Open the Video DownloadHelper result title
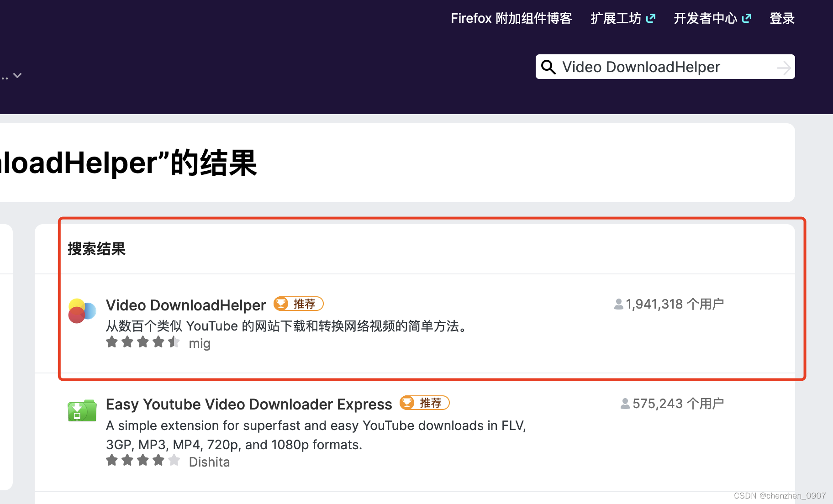The image size is (833, 504). point(186,305)
